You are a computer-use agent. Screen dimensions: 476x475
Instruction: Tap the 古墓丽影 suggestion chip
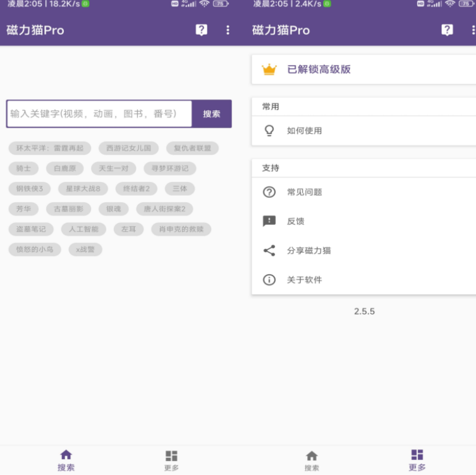(68, 209)
